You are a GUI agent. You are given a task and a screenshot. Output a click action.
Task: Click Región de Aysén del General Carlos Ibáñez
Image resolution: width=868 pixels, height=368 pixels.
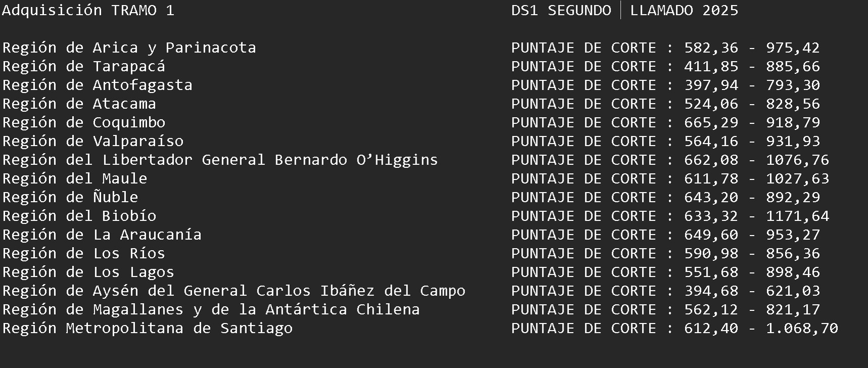click(x=234, y=291)
